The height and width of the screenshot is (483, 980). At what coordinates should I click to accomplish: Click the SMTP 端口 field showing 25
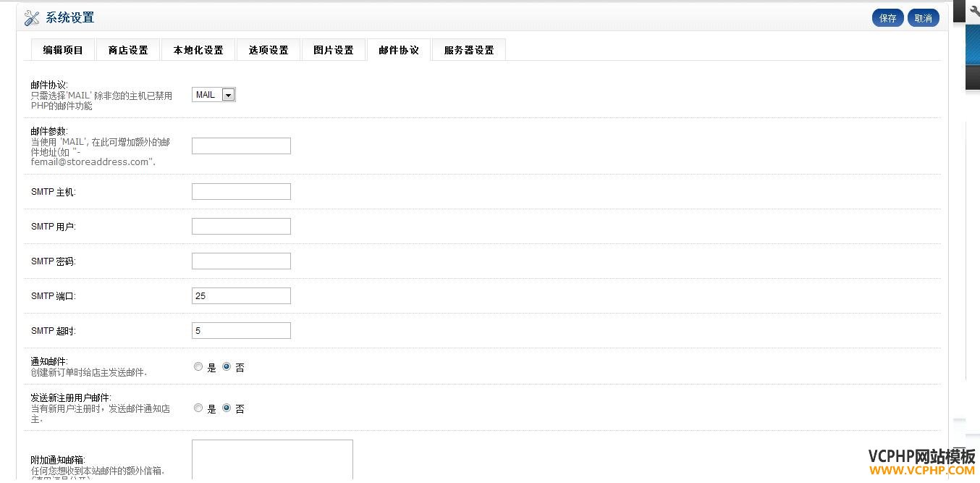click(x=241, y=296)
